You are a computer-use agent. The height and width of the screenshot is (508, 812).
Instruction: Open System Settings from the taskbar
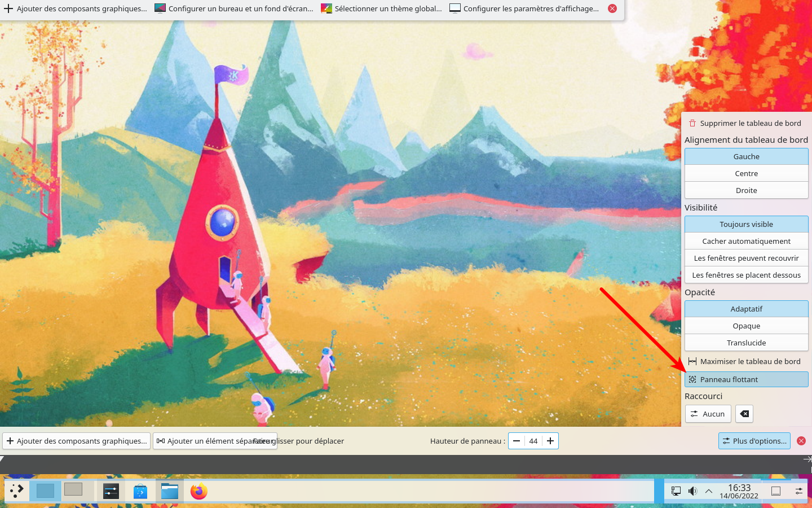click(x=111, y=491)
